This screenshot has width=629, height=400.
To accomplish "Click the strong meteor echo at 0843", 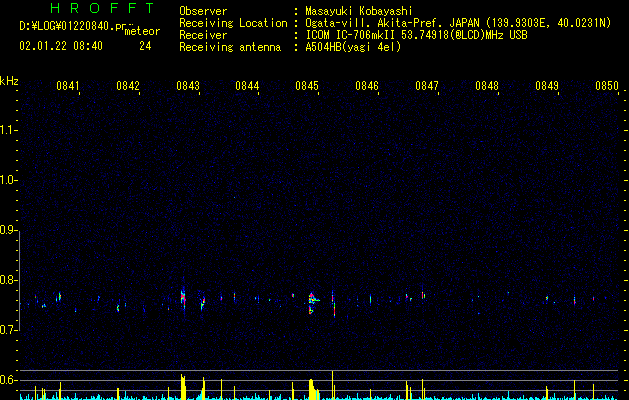I will [183, 297].
